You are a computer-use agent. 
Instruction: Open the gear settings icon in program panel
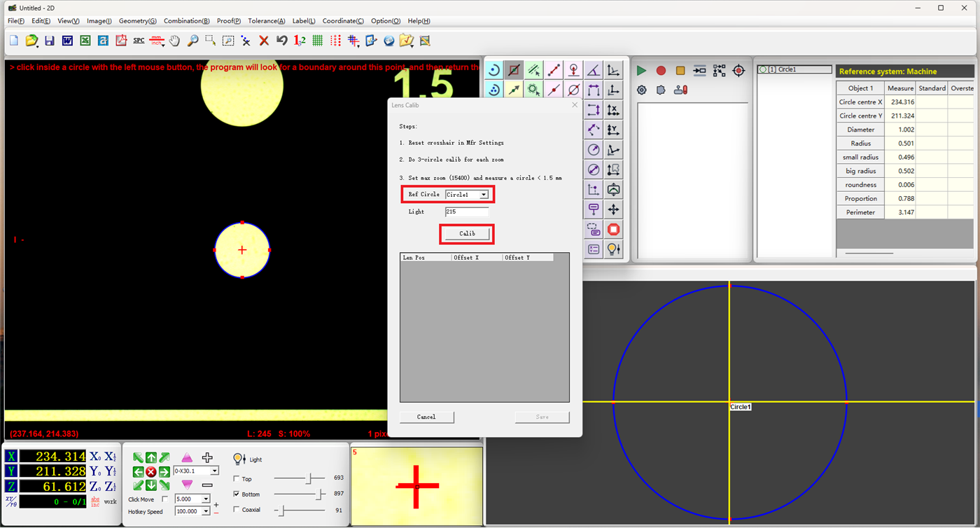(642, 90)
